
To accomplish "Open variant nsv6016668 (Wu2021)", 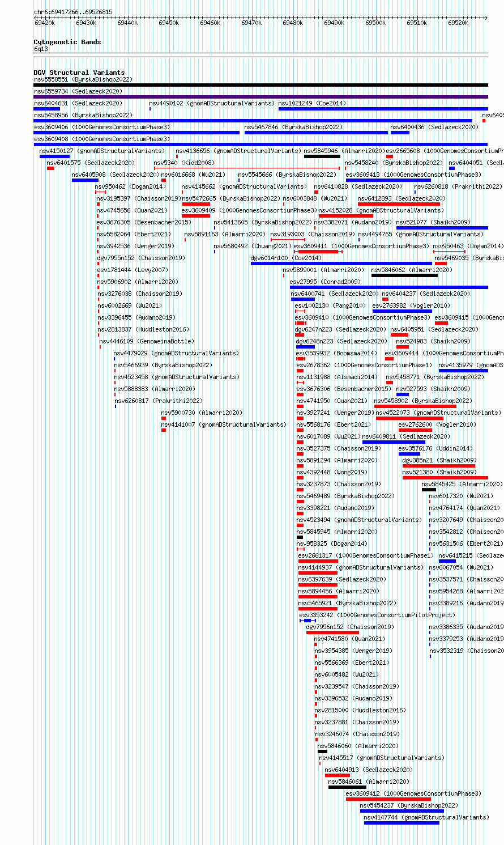I will click(193, 175).
